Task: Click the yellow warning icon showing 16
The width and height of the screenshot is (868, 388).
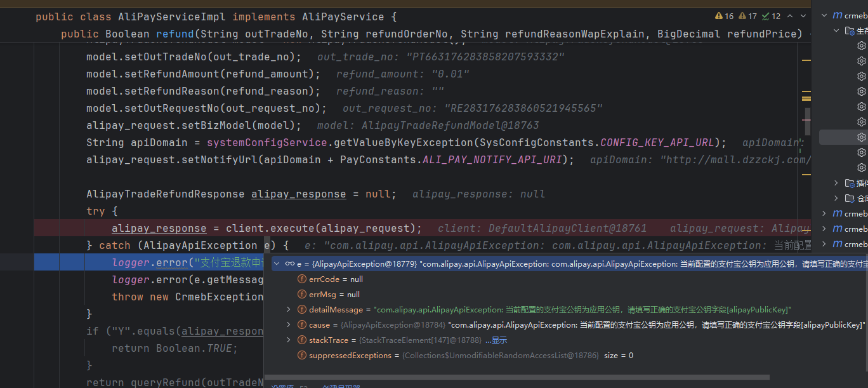Action: coord(723,17)
